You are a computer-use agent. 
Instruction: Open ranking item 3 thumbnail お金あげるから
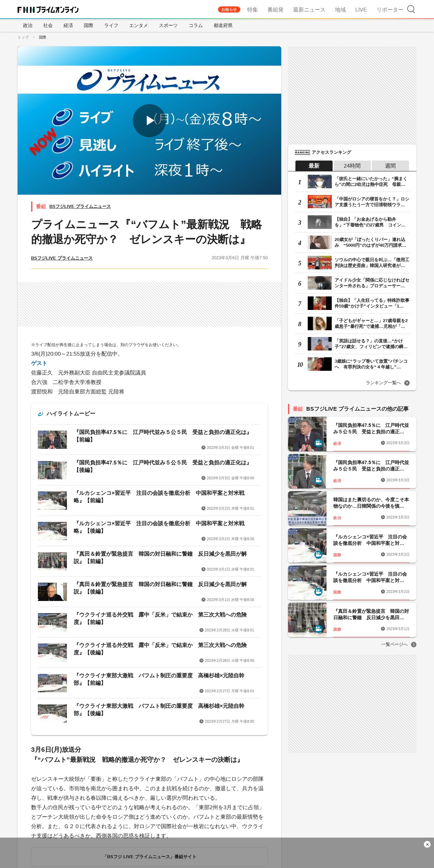[319, 222]
